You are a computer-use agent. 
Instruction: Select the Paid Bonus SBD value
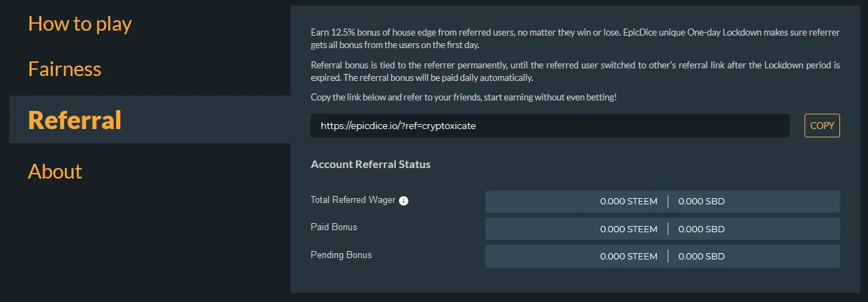click(x=701, y=229)
